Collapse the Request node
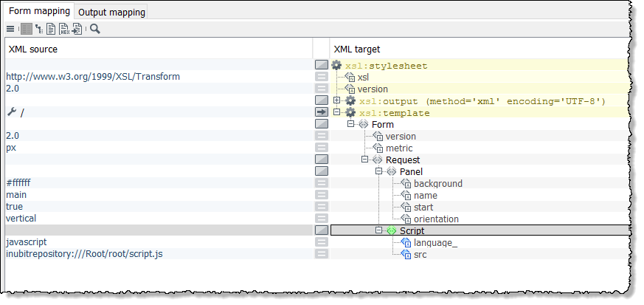 coord(365,160)
